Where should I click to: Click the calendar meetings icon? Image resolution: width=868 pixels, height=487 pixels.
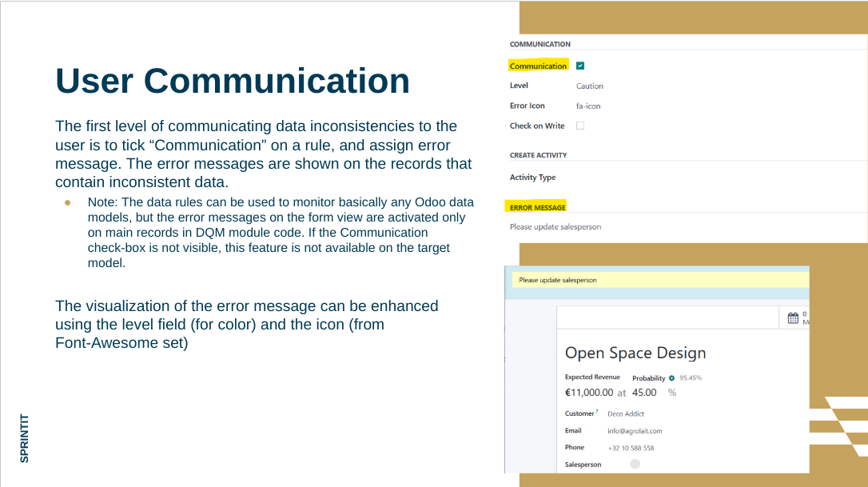coord(793,317)
